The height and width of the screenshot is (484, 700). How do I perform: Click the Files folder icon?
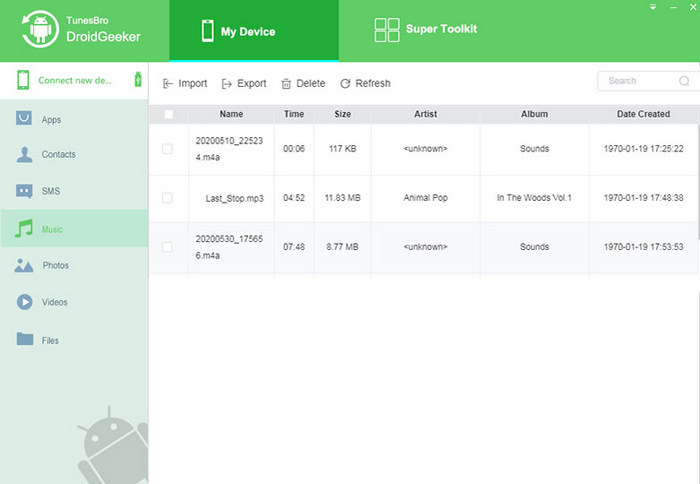point(25,339)
